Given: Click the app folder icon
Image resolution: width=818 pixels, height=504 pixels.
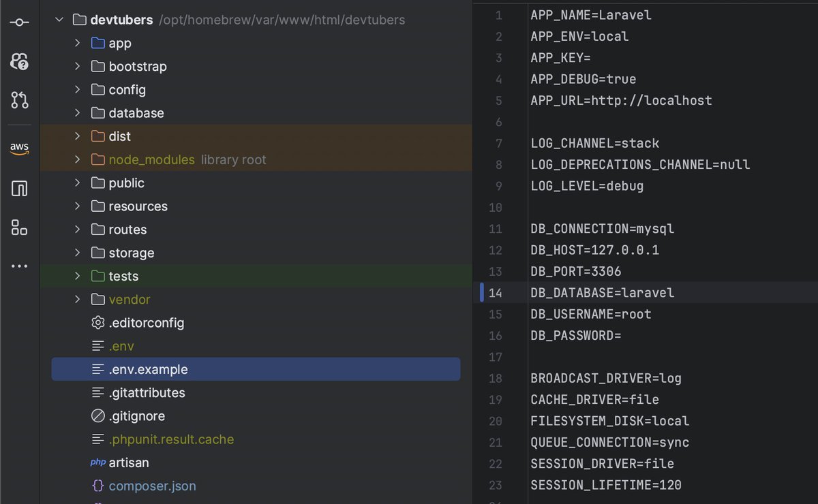Looking at the screenshot, I should (x=98, y=43).
